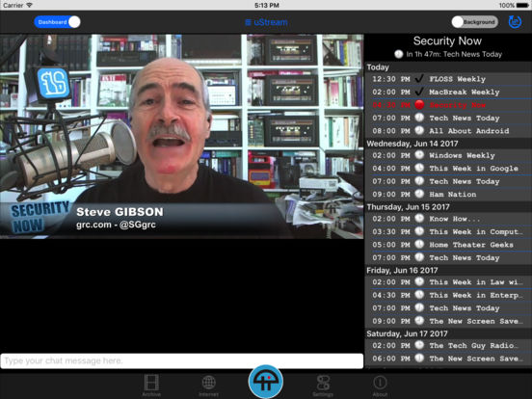This screenshot has width=532, height=399.
Task: Open the Archive tab
Action: pos(151,386)
